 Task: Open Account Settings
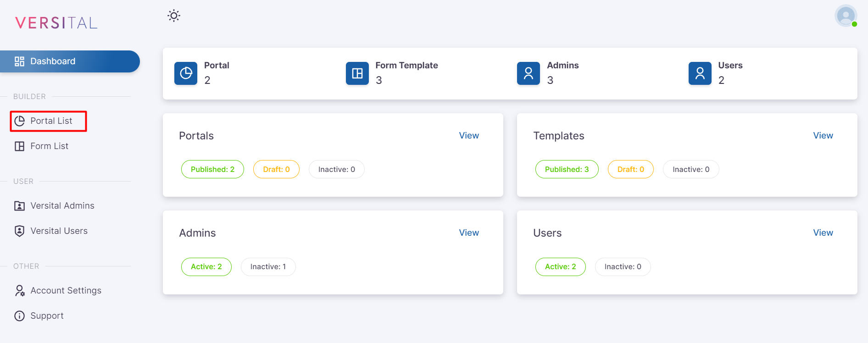pos(66,291)
